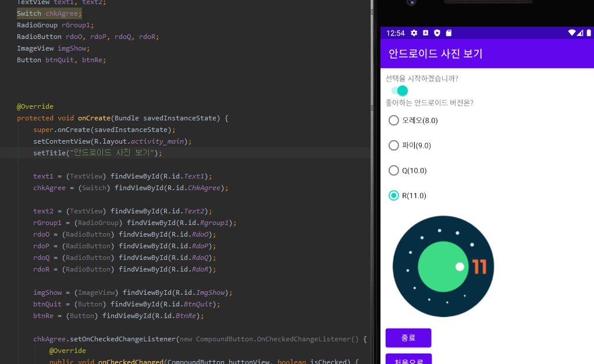Viewport: 594px width, 364px height.
Task: Click the shield icon in status bar
Action: [x=437, y=33]
